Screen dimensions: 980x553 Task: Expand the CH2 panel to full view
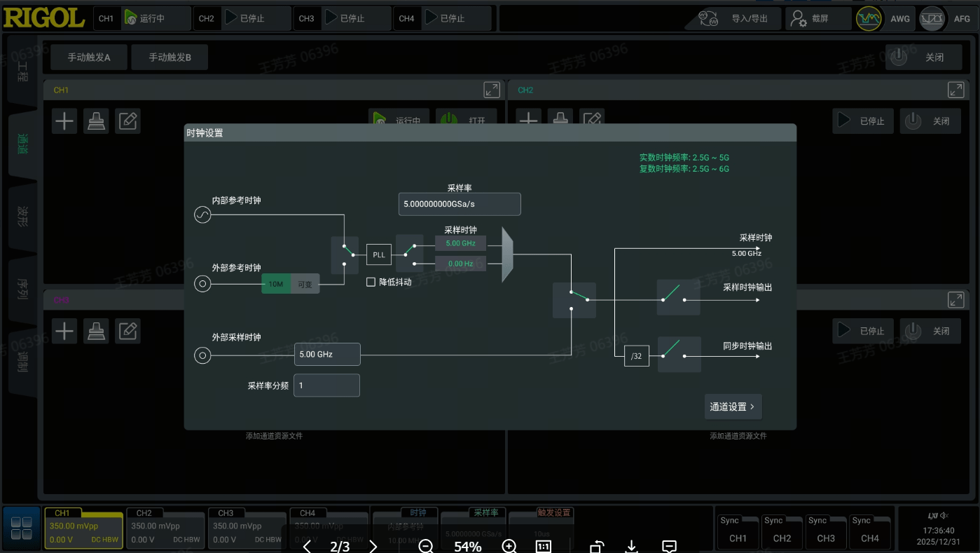pos(955,90)
